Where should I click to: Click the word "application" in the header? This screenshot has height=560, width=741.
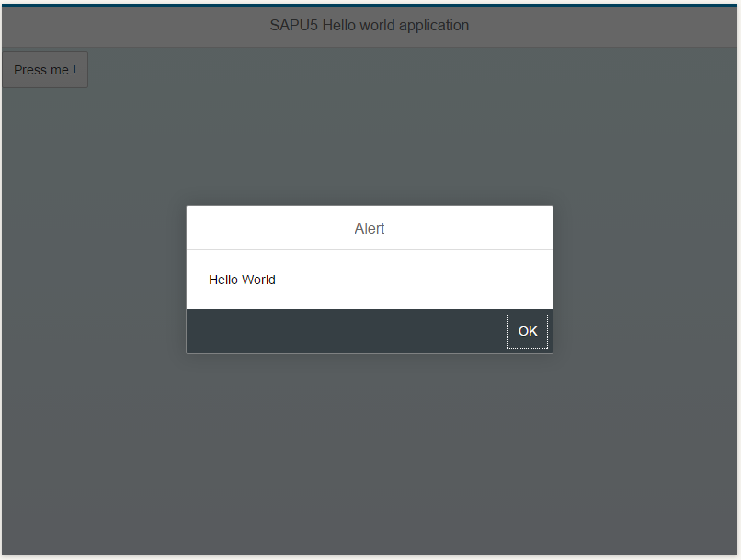click(434, 26)
